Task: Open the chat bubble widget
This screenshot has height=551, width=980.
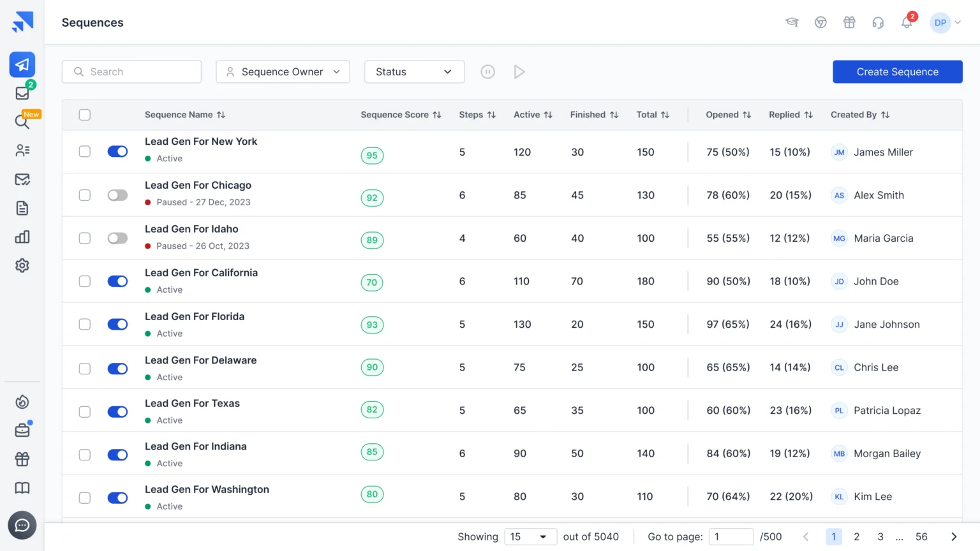Action: [x=22, y=525]
